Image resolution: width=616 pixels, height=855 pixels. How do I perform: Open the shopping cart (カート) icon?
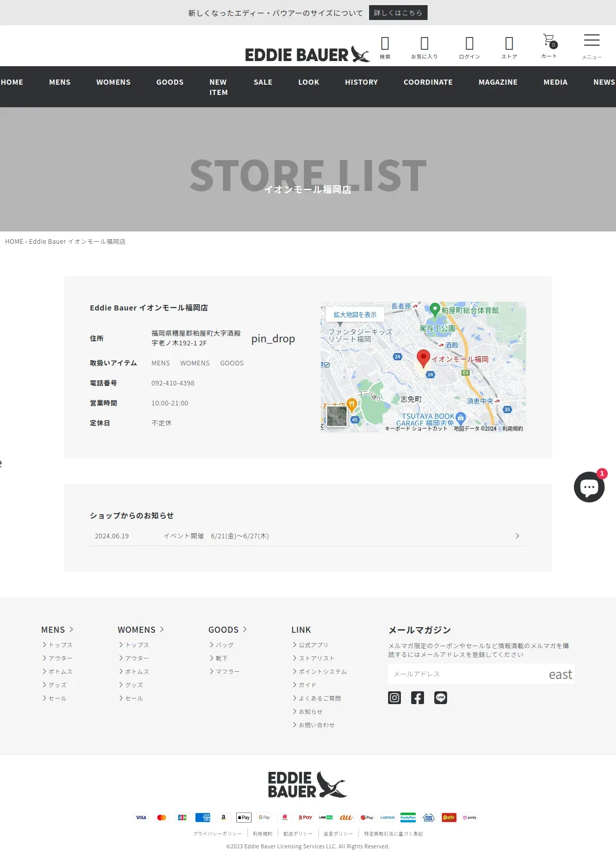pos(549,46)
